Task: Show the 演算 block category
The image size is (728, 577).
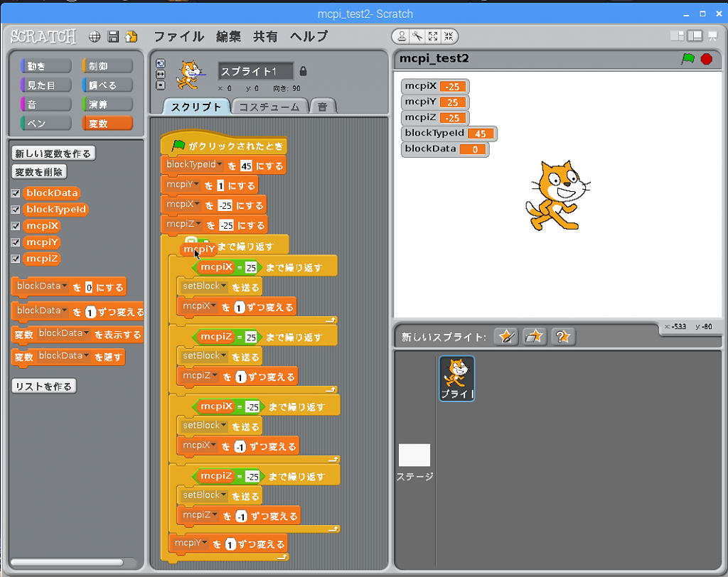Action: (x=107, y=104)
